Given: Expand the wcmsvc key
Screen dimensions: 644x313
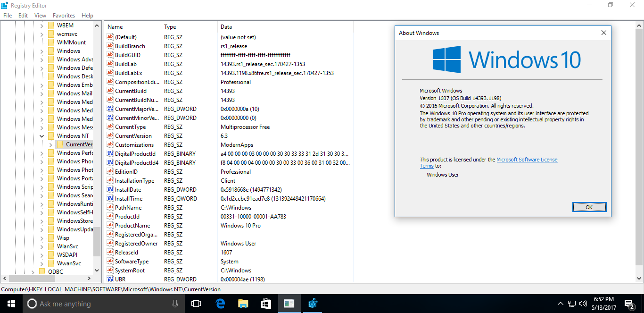Looking at the screenshot, I should point(41,34).
